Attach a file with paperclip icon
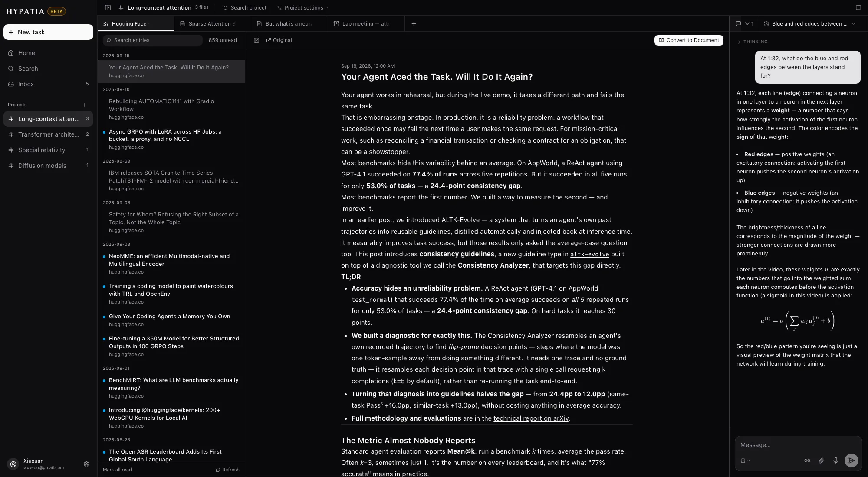This screenshot has height=477, width=868. point(821,461)
